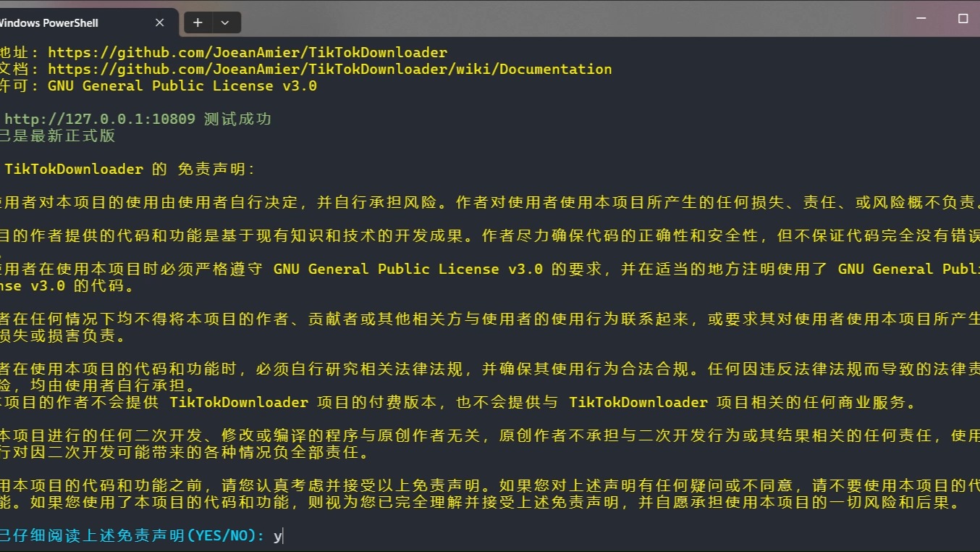Minimize the terminal window
980x552 pixels.
(x=921, y=18)
